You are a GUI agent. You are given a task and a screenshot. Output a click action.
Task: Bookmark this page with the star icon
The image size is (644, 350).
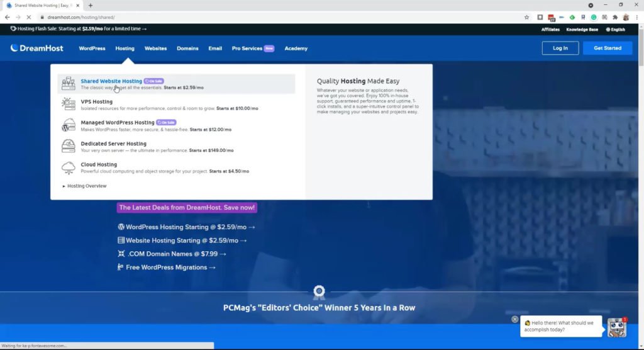coord(526,17)
